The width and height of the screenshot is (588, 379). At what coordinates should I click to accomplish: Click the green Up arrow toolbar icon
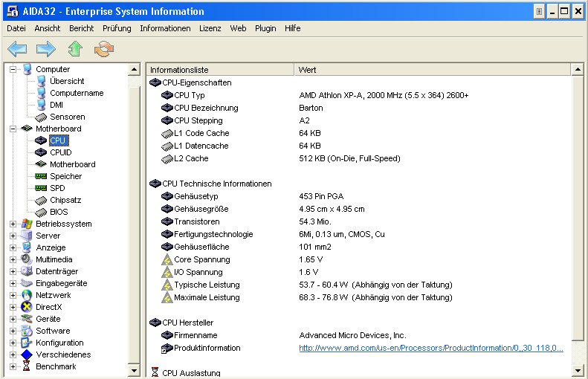75,49
